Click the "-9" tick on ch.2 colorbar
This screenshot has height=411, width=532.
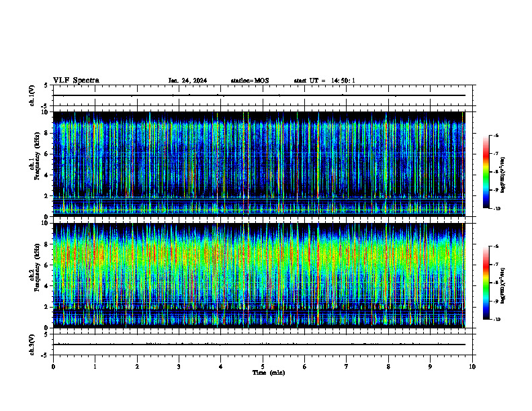[x=496, y=301]
